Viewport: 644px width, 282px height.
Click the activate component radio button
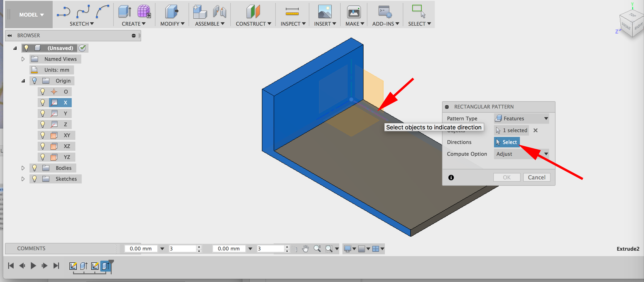click(x=82, y=48)
